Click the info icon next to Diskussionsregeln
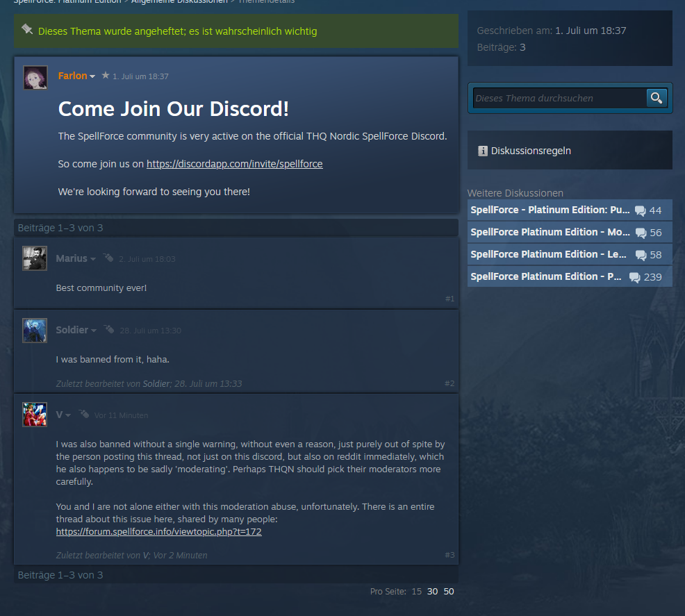The image size is (685, 616). click(x=482, y=151)
